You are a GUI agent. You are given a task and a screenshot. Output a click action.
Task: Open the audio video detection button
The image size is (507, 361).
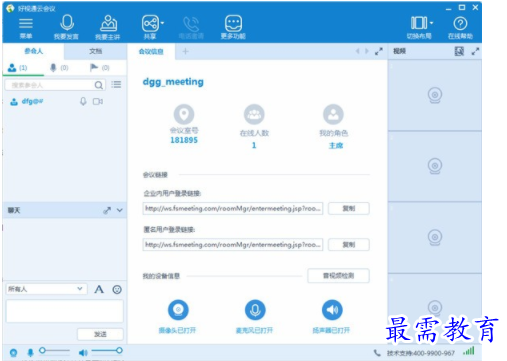338,276
